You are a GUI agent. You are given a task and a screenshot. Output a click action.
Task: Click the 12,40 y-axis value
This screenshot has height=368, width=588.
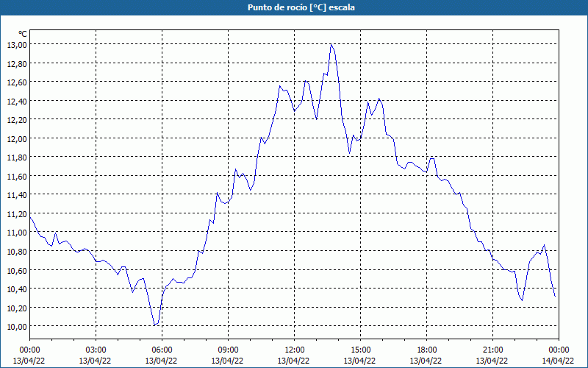(17, 101)
